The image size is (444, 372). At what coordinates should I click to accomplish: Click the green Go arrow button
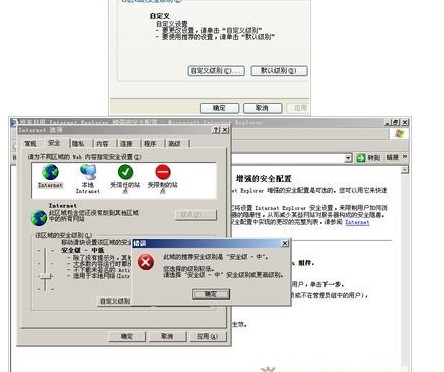(361, 158)
